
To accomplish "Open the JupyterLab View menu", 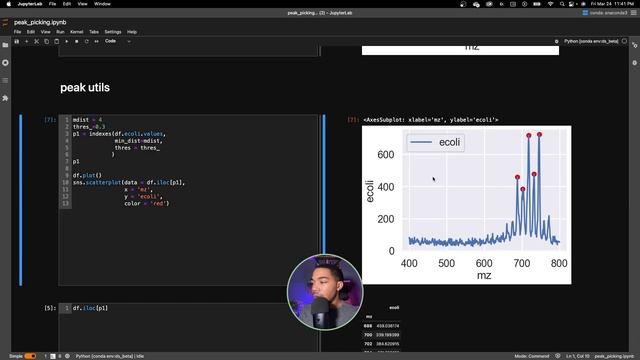I will 45,32.
